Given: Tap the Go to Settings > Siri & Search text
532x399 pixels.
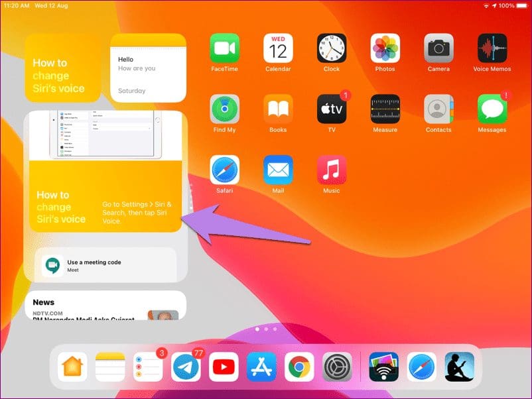Looking at the screenshot, I should tap(137, 213).
